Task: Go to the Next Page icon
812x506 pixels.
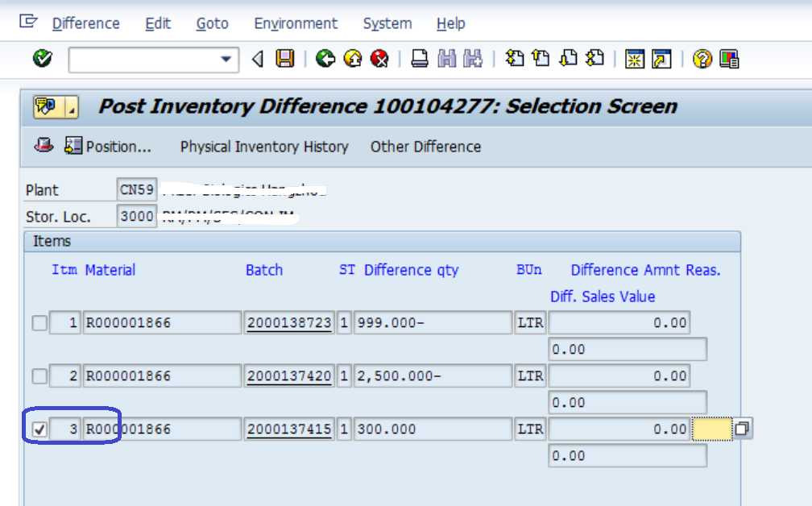Action: [568, 58]
